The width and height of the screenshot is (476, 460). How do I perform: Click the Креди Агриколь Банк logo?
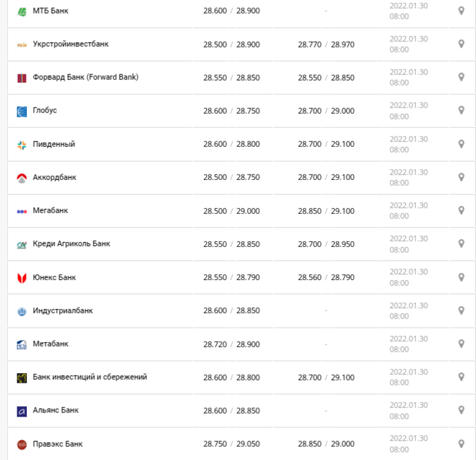coord(21,244)
